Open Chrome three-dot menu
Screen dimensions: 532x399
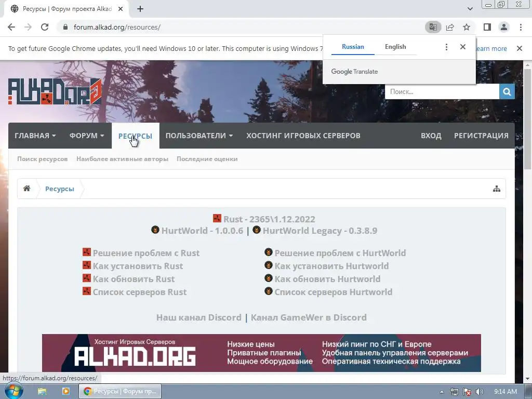click(521, 27)
